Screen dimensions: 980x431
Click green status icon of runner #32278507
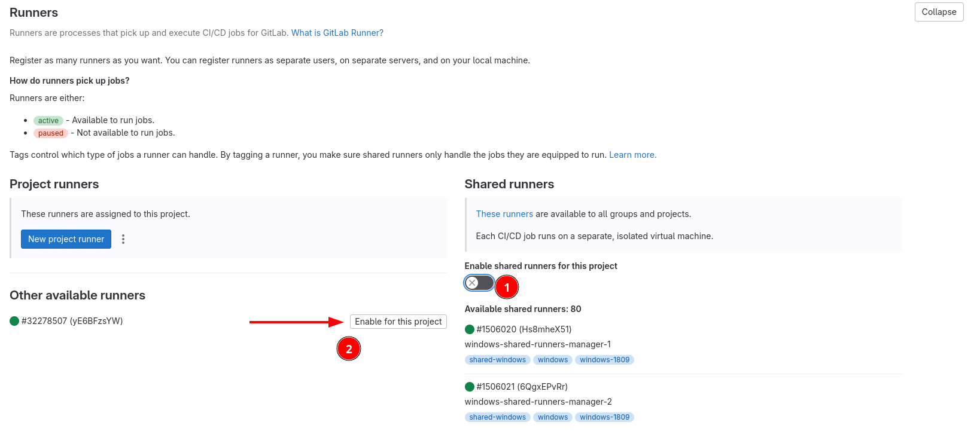pos(15,321)
